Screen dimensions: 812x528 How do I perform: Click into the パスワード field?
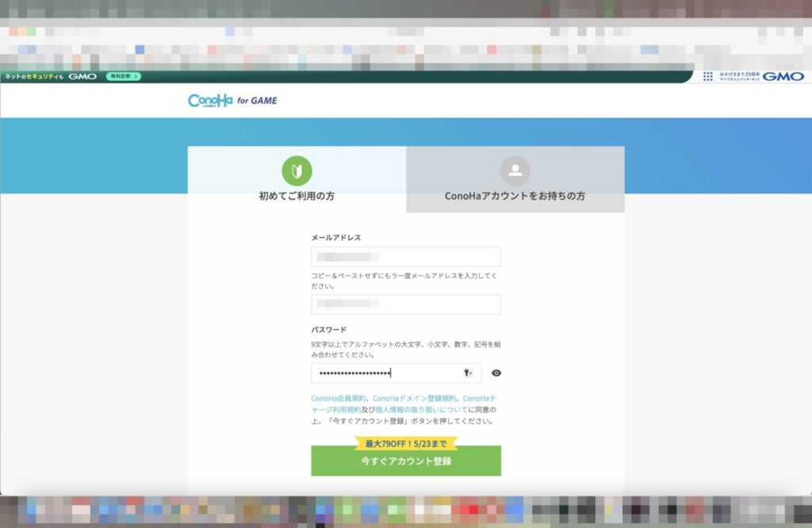(x=396, y=373)
